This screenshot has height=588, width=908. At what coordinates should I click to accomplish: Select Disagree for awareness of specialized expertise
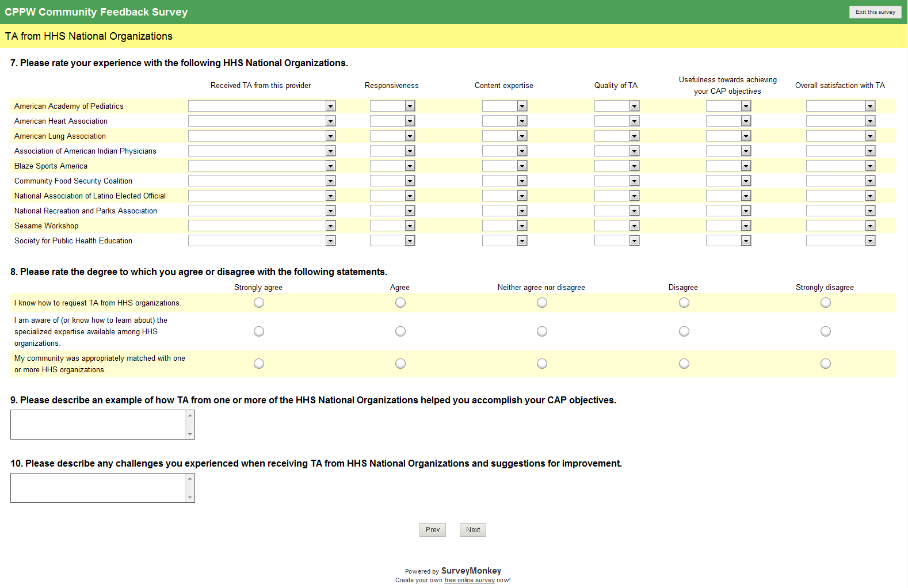684,331
